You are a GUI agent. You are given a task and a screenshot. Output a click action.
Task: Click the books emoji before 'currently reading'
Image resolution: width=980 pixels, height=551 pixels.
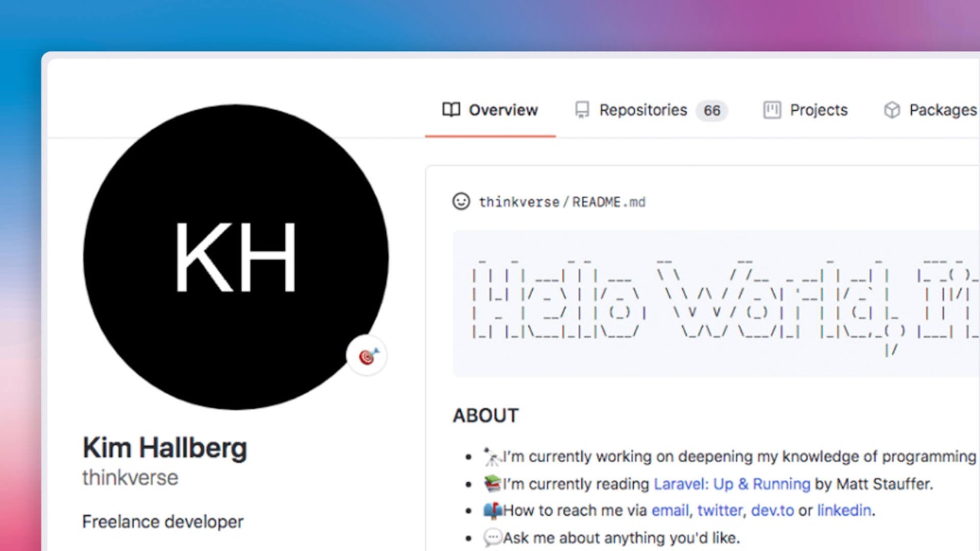(492, 484)
